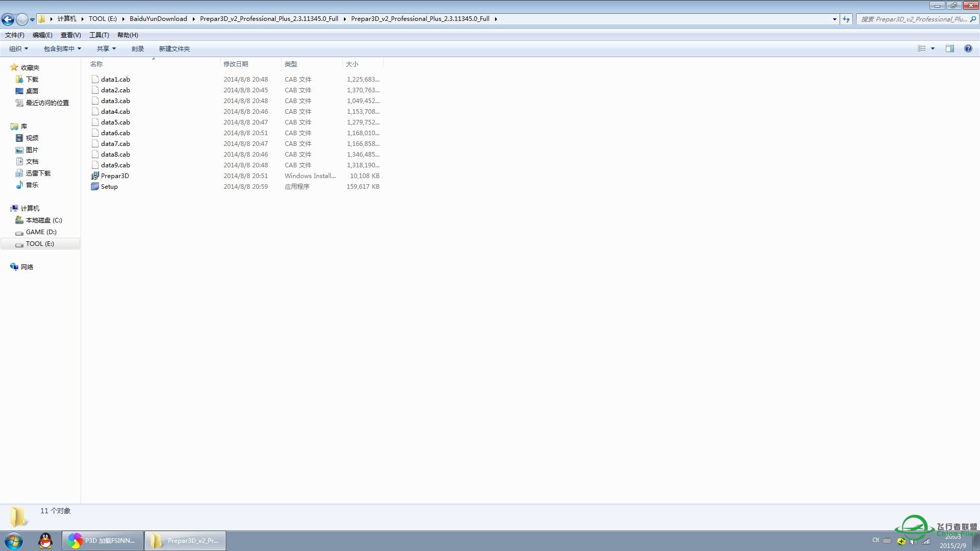Click the help question mark icon
Screen dimensions: 980x551
[968, 48]
